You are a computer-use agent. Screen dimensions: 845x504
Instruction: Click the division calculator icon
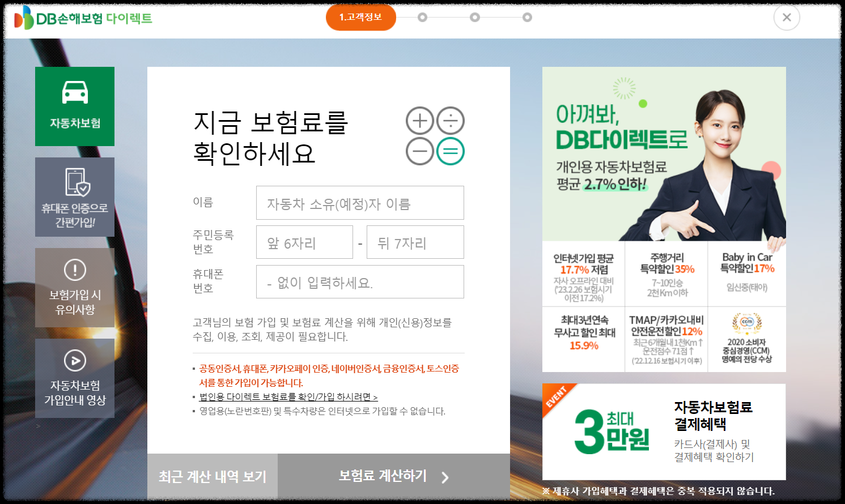pyautogui.click(x=450, y=121)
